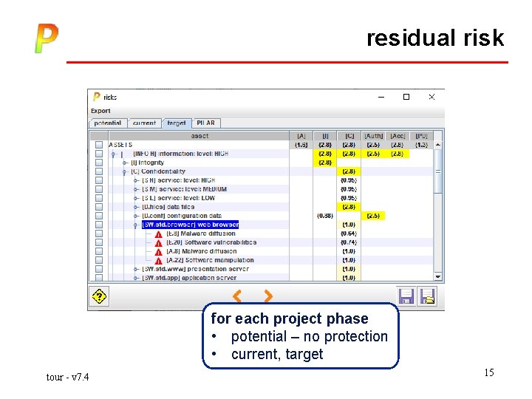The width and height of the screenshot is (532, 399).
Task: Collapse the [C] Confidentiality node
Action: [124, 172]
